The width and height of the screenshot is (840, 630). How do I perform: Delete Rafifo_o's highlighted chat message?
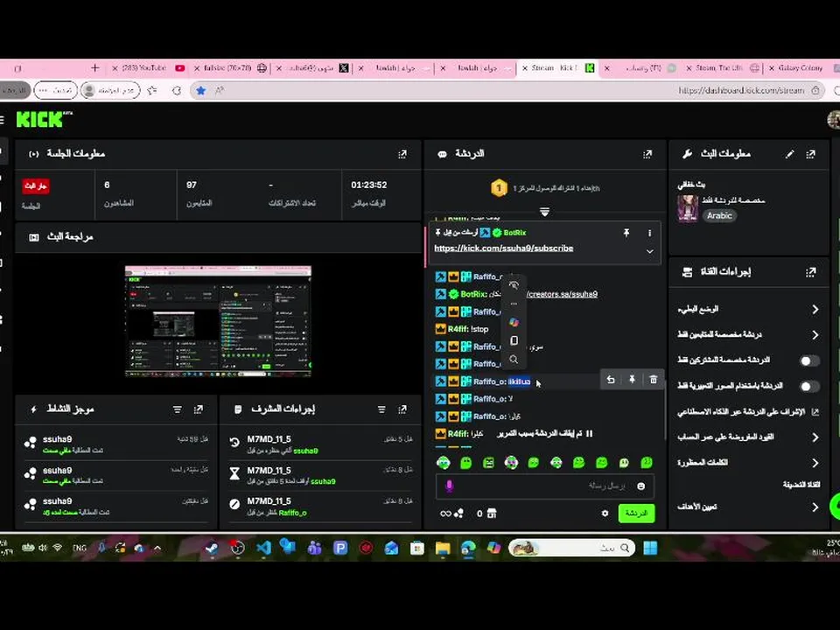pos(653,379)
